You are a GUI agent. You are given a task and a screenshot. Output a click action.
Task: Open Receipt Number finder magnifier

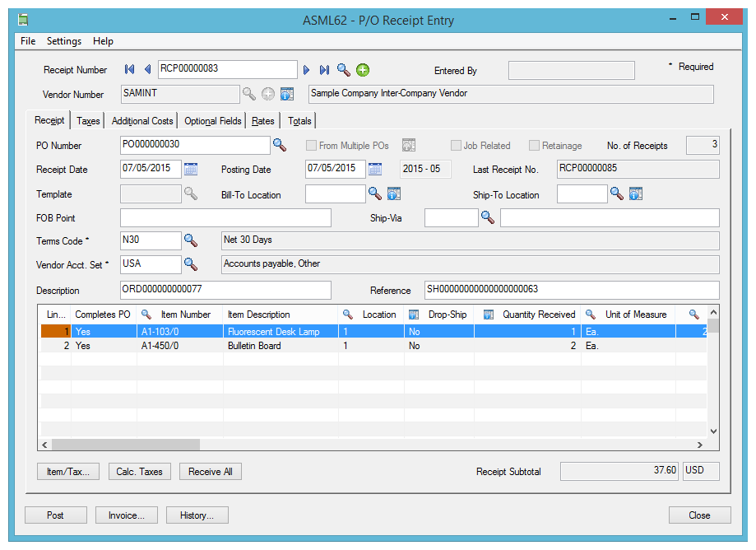click(x=343, y=70)
